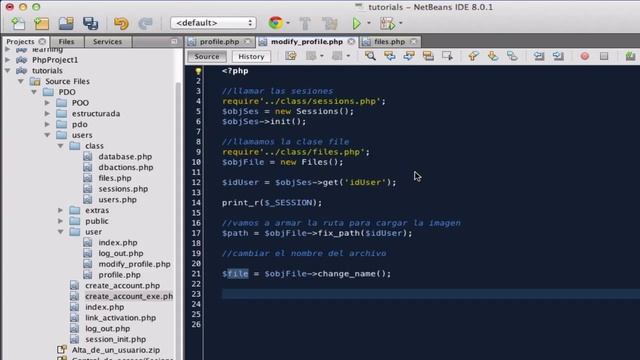
Task: Minimize the Projects panel with its window icon
Action: (174, 42)
